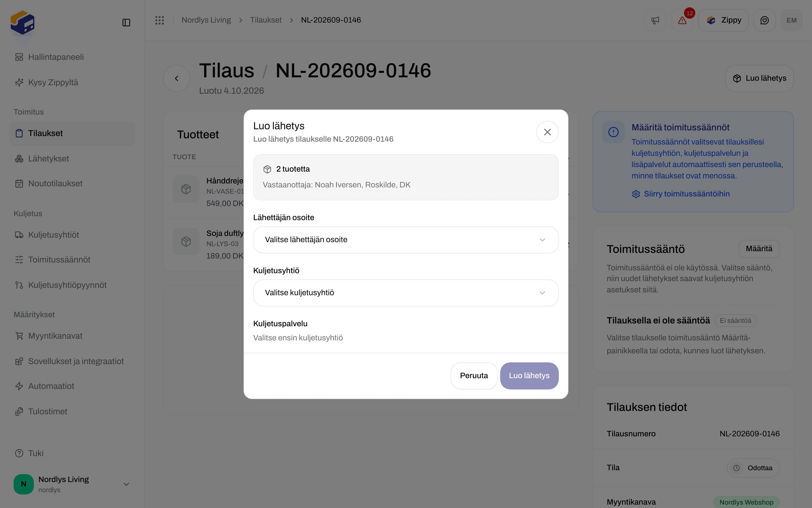Open the announcements megaphone icon
Image resolution: width=812 pixels, height=508 pixels.
coord(655,20)
